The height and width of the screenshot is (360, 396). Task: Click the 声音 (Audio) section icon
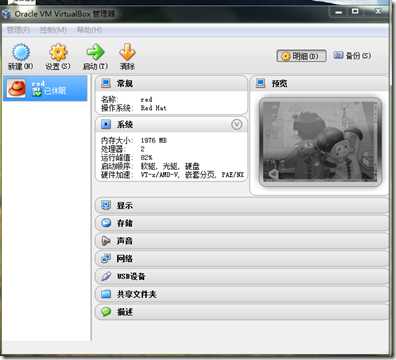[x=106, y=241]
